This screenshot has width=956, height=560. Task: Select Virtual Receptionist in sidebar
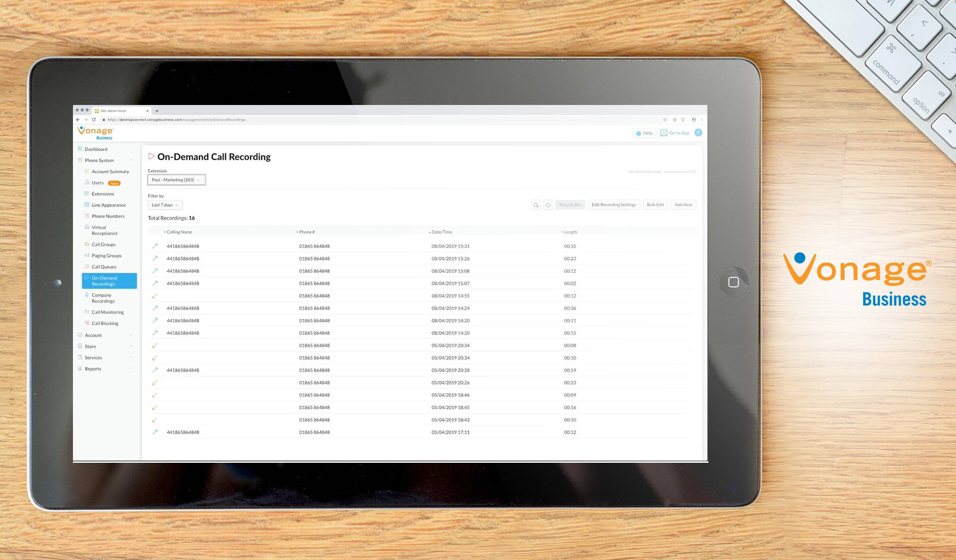point(104,230)
